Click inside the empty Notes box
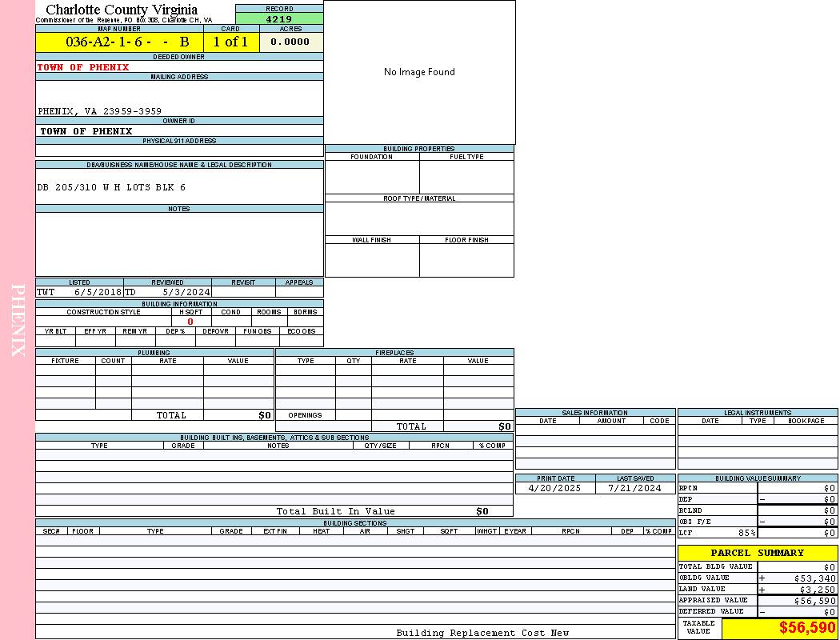The width and height of the screenshot is (840, 640). [179, 244]
